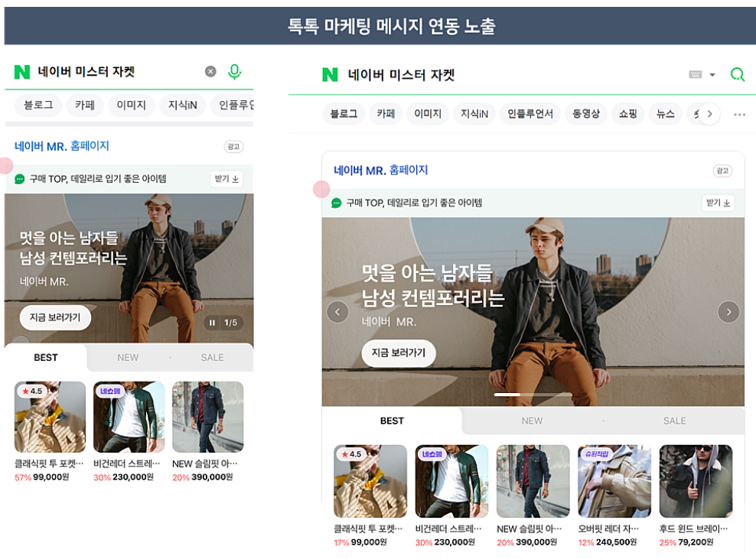
Task: Click the 슈퍼적립 badge on desktop product
Action: (x=596, y=454)
